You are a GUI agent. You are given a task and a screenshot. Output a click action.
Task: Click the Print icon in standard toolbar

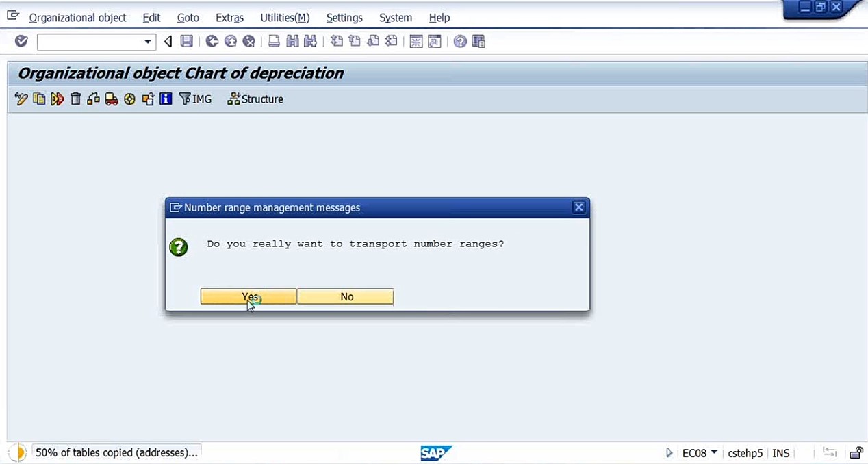tap(274, 42)
